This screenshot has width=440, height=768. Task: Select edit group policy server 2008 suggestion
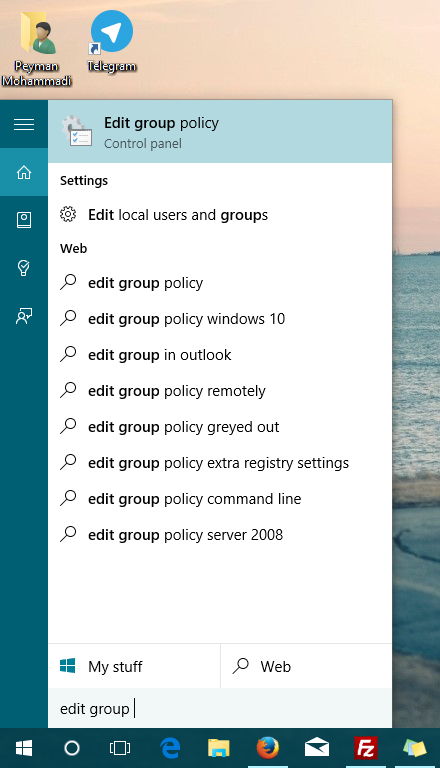[x=220, y=535]
